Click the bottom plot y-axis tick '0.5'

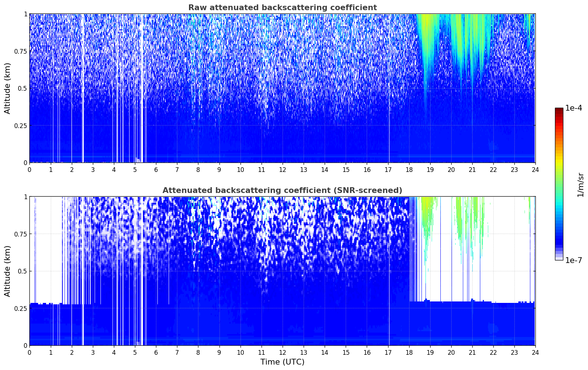(22, 271)
